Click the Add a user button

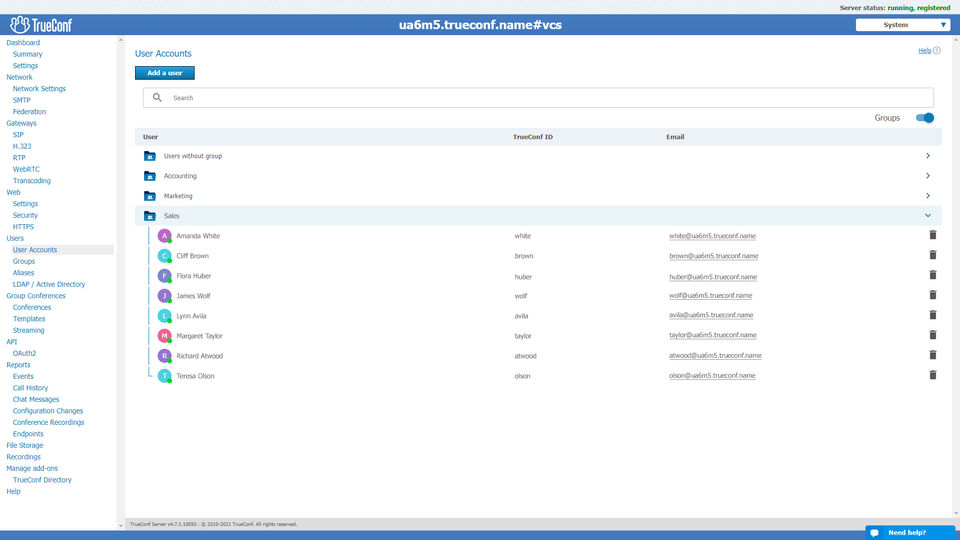[165, 73]
